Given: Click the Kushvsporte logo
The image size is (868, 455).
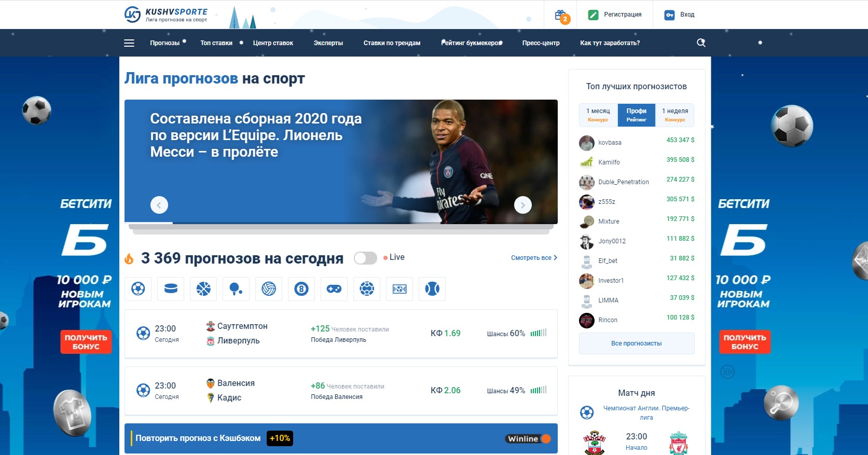Looking at the screenshot, I should pos(166,15).
